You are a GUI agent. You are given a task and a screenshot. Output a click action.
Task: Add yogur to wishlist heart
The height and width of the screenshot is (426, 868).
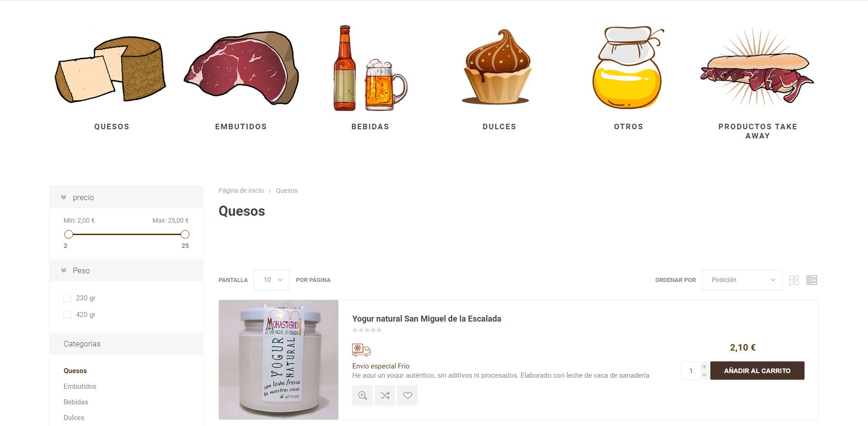407,395
